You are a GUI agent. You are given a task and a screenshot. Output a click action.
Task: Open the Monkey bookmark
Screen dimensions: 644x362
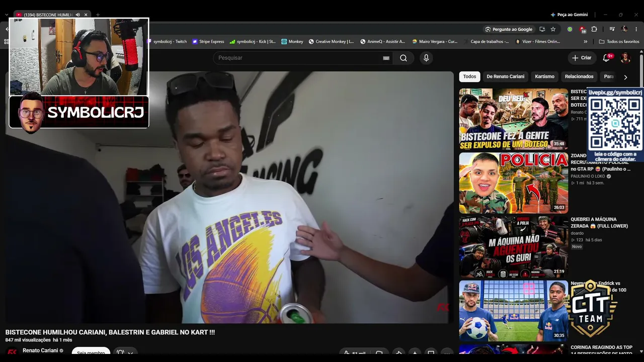pos(292,42)
